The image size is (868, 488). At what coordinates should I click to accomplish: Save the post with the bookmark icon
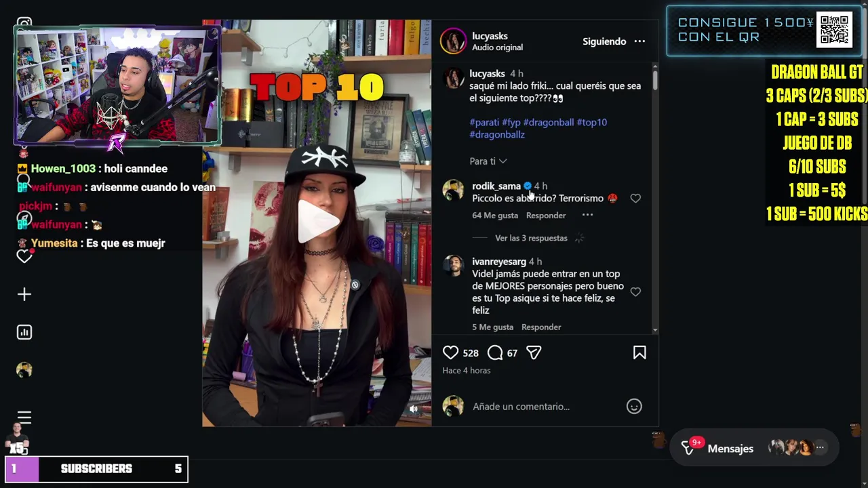tap(639, 352)
